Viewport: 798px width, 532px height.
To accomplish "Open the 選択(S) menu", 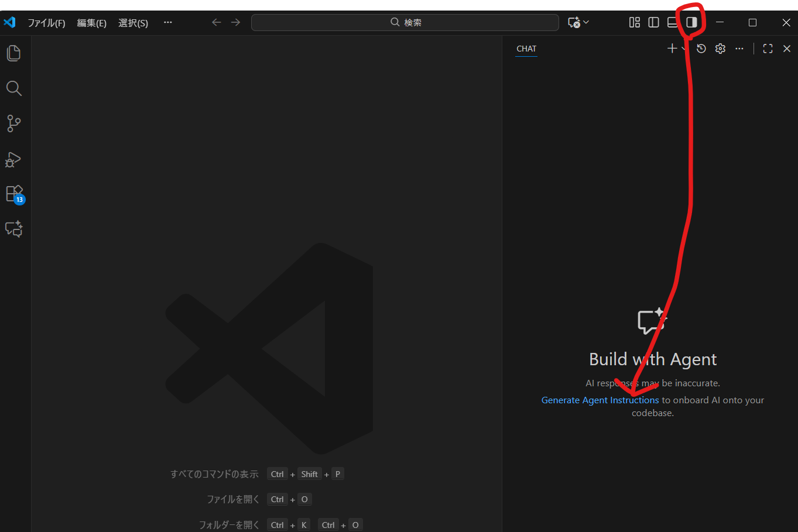I will pyautogui.click(x=133, y=23).
